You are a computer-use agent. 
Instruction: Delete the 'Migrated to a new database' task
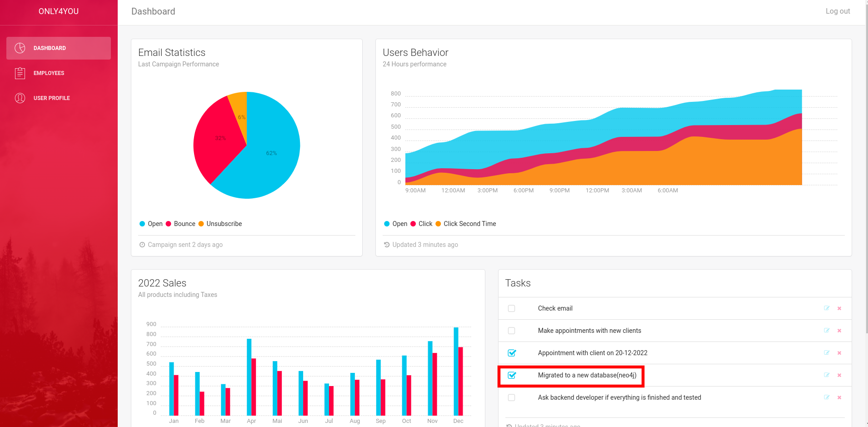pyautogui.click(x=839, y=375)
